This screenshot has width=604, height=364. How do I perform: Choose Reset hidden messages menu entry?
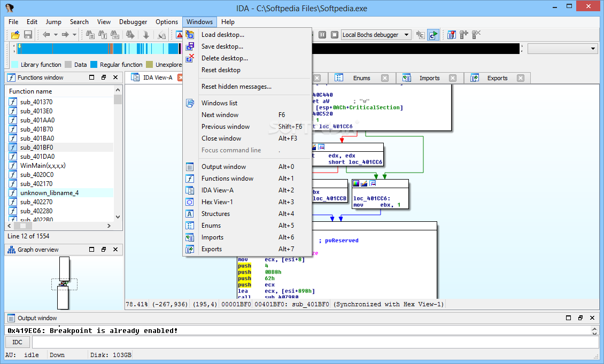[x=247, y=87]
